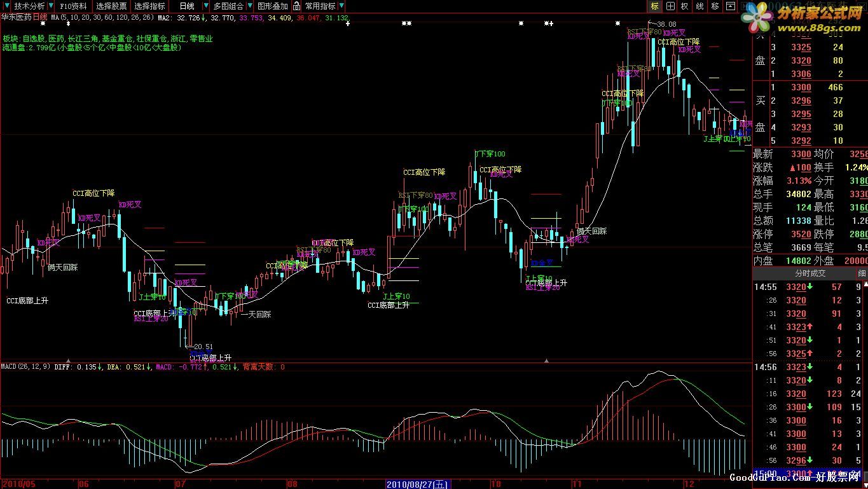Click the 总笔 3669 value

tap(801, 247)
